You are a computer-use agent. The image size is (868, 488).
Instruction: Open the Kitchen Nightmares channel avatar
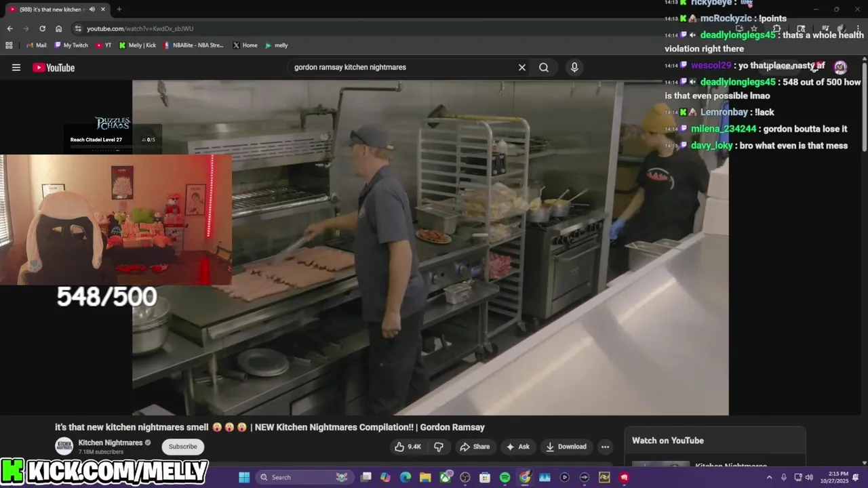point(64,447)
